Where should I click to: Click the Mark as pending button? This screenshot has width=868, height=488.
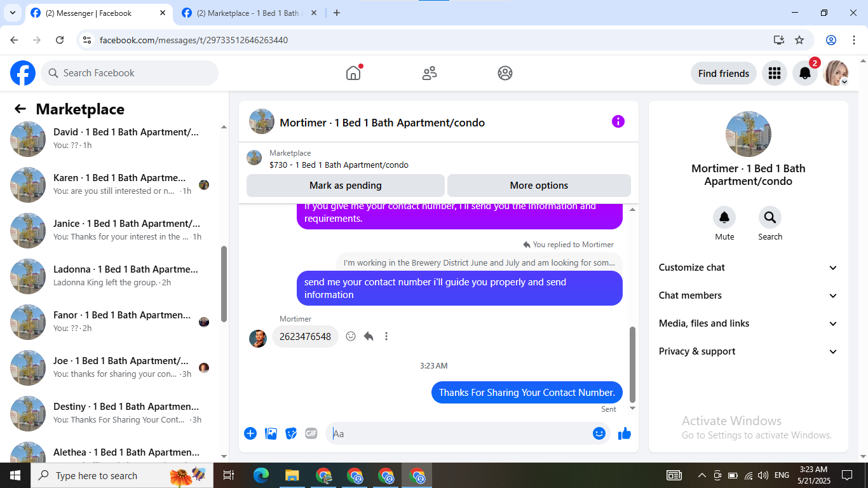click(346, 186)
